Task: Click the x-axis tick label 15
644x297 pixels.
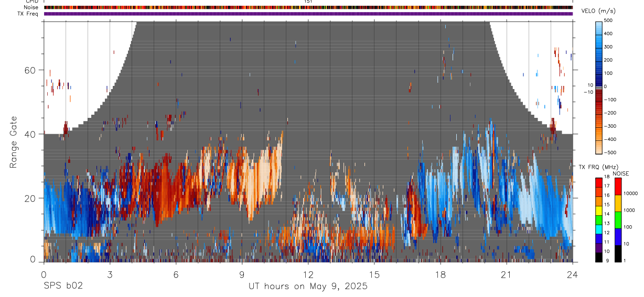Action: 374,274
